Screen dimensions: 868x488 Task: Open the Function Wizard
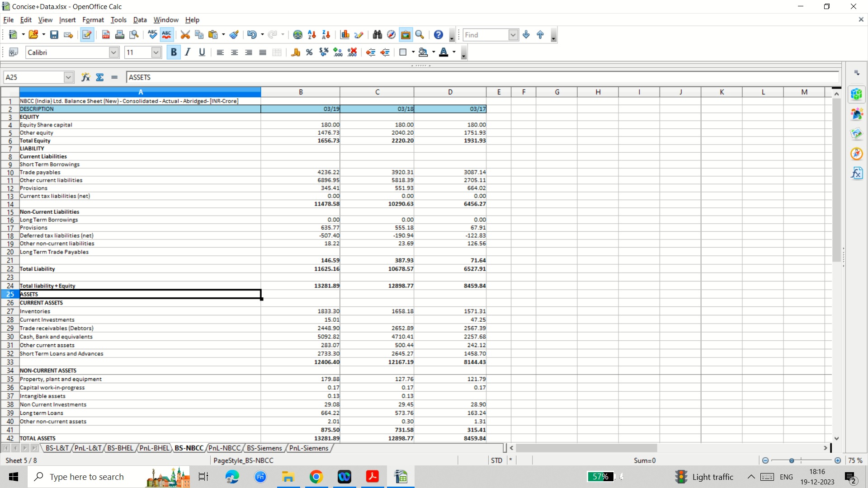pyautogui.click(x=85, y=77)
